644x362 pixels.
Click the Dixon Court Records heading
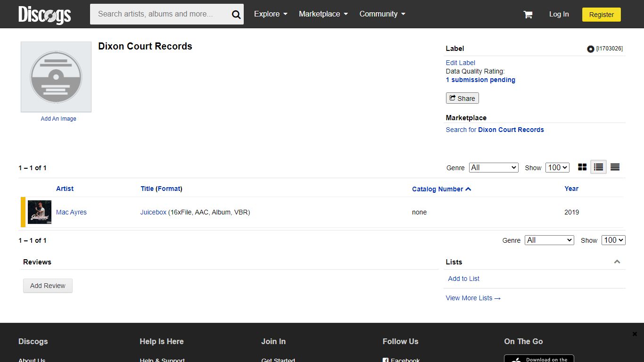tap(145, 46)
